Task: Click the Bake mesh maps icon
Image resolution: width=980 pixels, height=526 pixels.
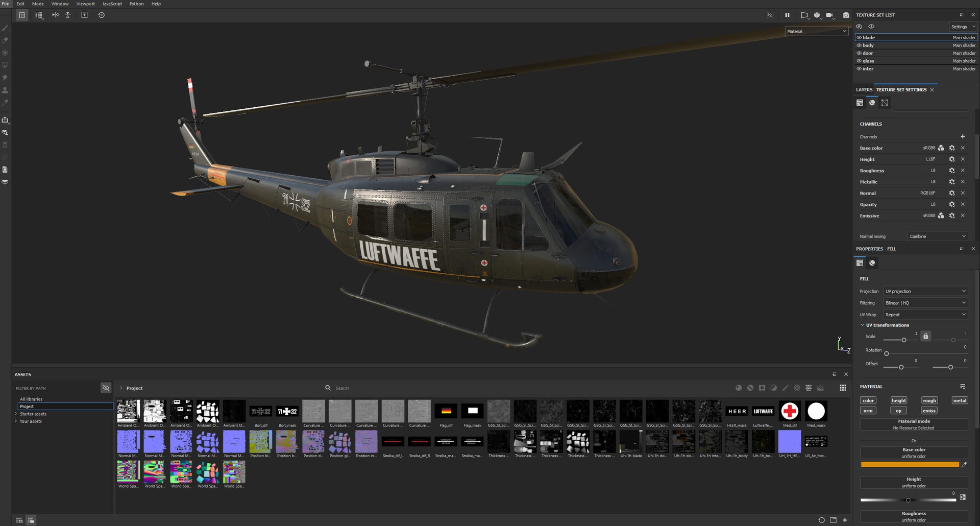Action: [5, 132]
